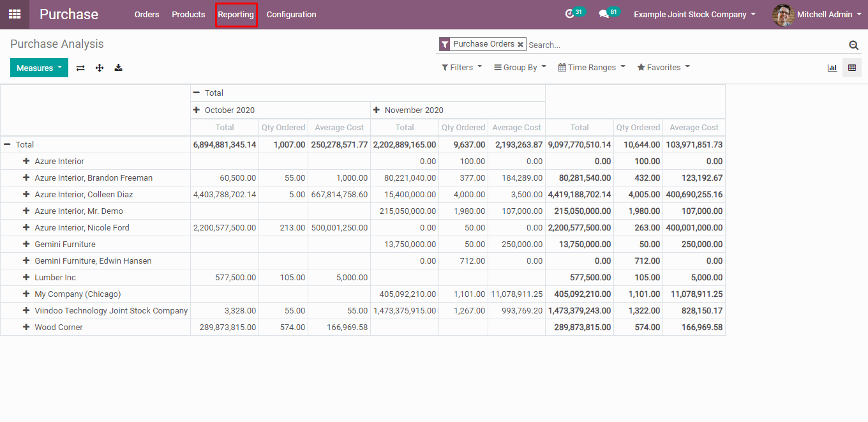Download the pivot table as xlsx

[x=119, y=68]
